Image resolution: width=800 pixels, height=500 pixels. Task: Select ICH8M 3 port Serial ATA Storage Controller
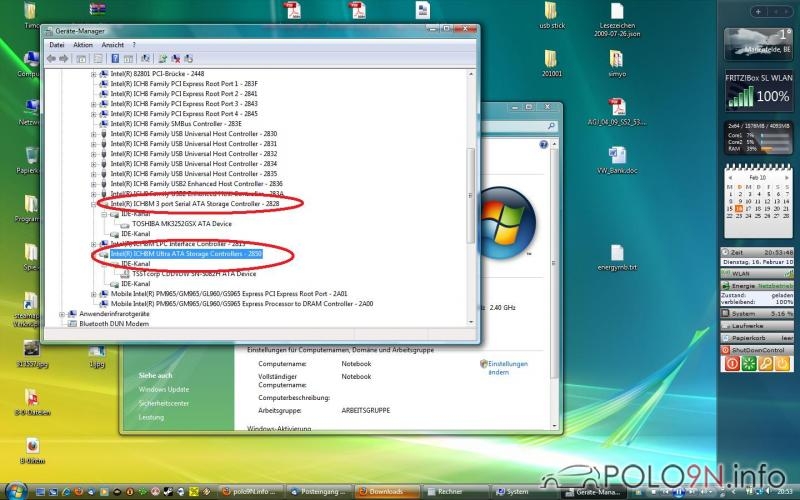(195, 204)
